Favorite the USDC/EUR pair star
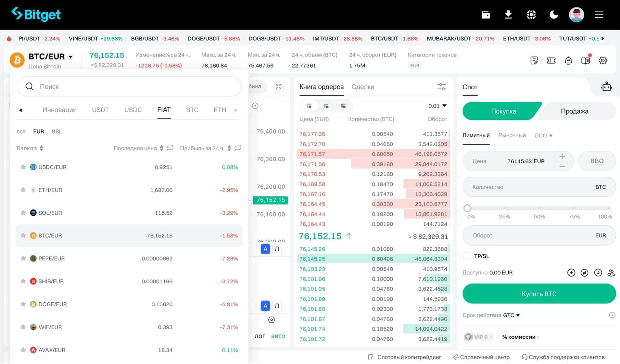 click(x=23, y=167)
